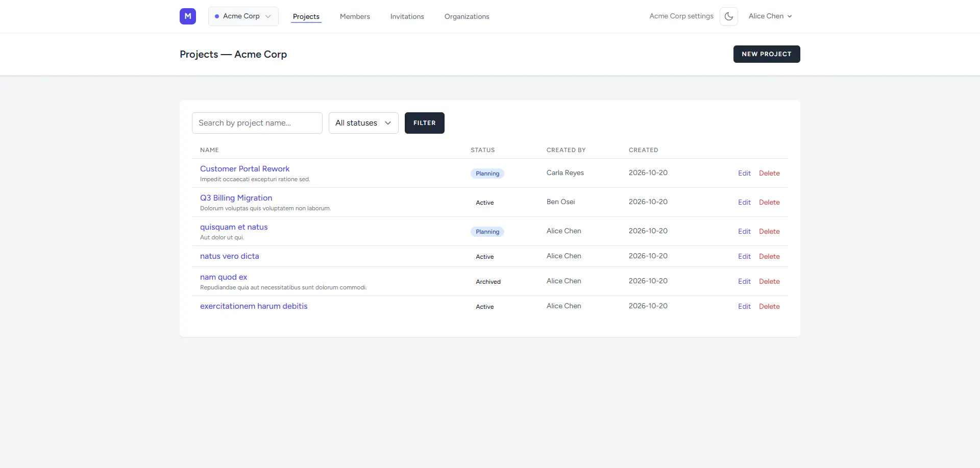Delete the exercitationem harum debitis project

coord(769,306)
